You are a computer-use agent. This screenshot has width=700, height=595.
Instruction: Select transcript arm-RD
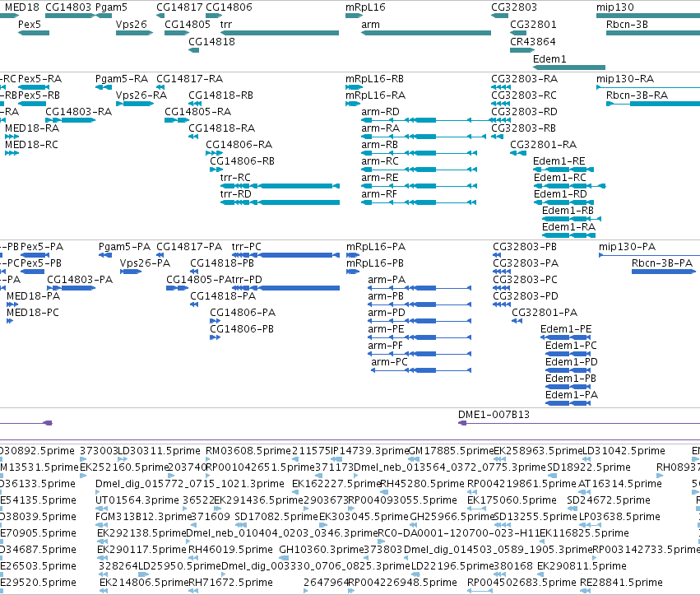(426, 120)
